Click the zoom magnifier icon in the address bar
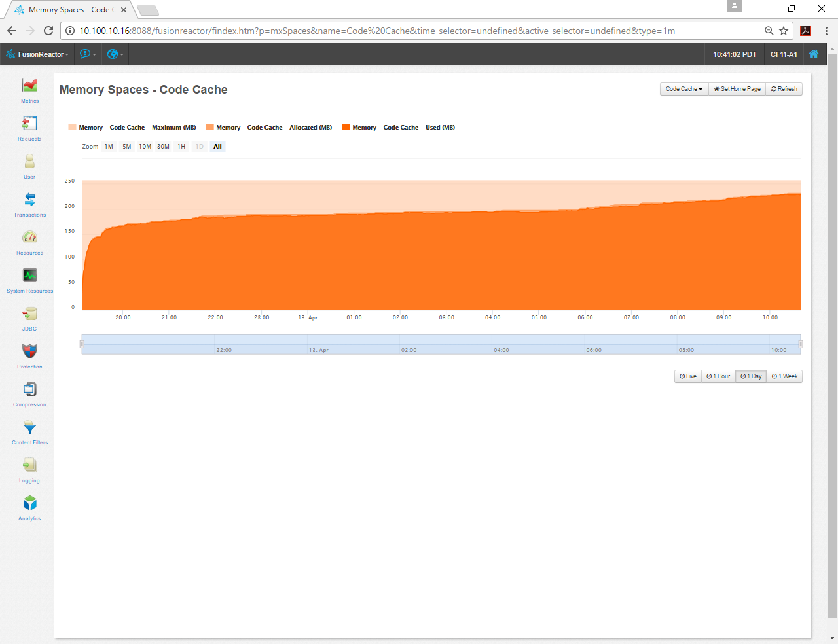Screen dimensions: 838x644 769,31
